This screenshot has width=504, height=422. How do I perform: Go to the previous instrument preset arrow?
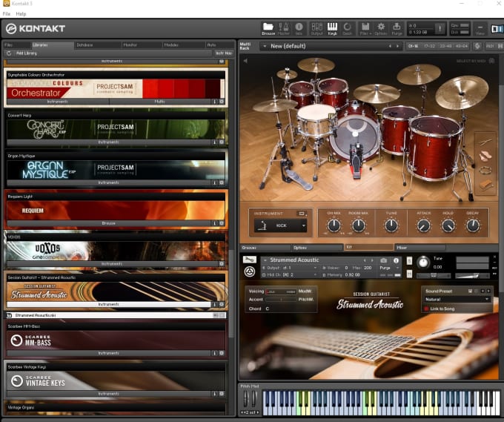[365, 260]
